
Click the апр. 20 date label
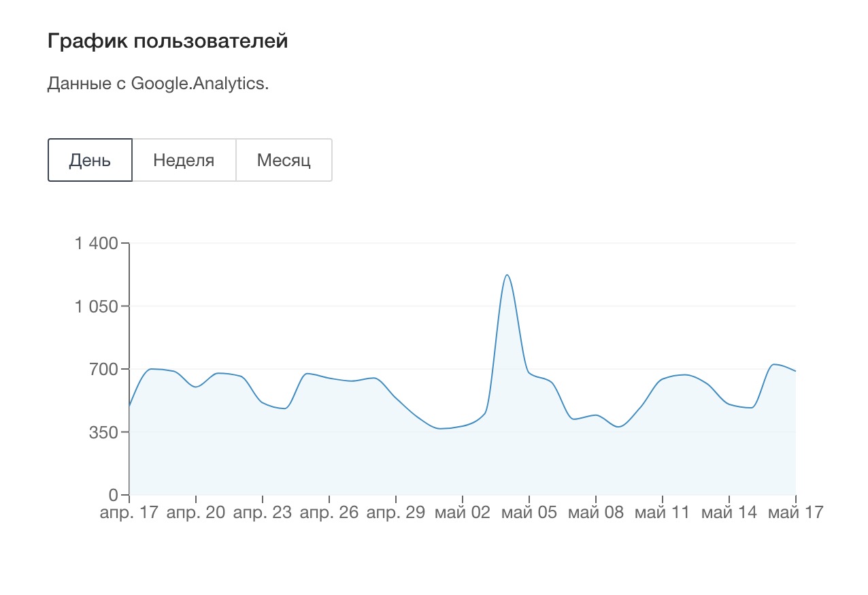(x=195, y=513)
